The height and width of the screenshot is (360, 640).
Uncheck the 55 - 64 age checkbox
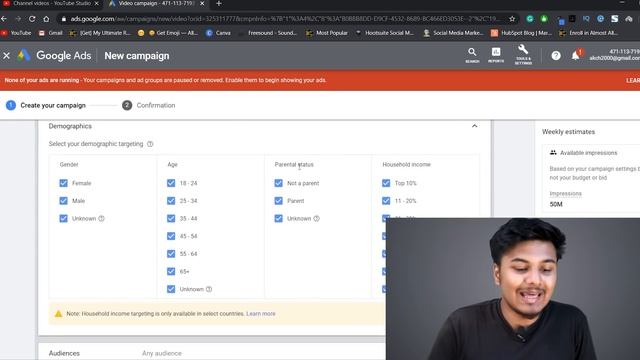171,254
